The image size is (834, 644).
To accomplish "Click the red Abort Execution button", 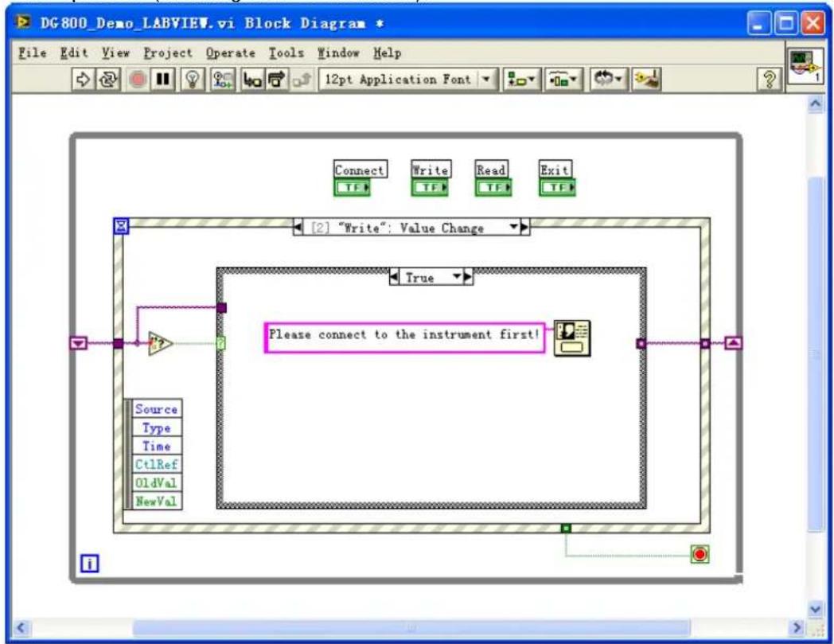I will [138, 80].
